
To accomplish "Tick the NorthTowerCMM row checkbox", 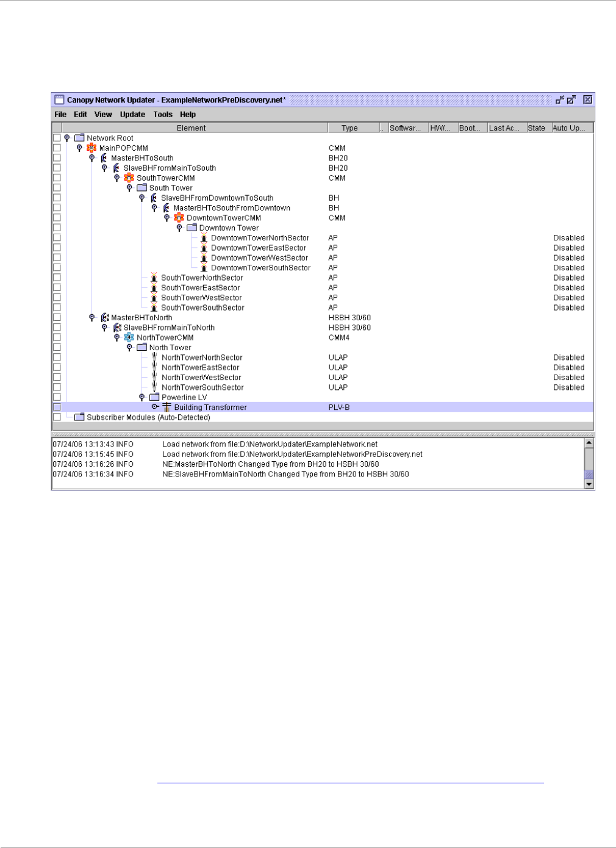I will (x=57, y=337).
